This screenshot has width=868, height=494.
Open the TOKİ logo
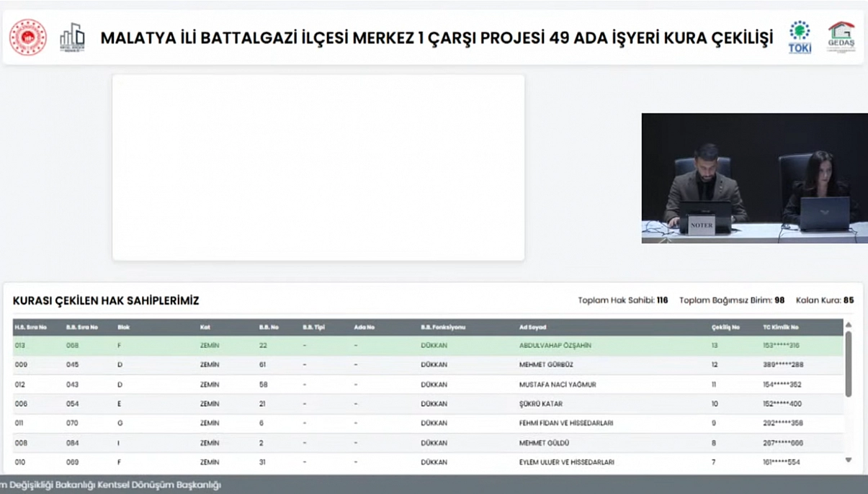800,37
